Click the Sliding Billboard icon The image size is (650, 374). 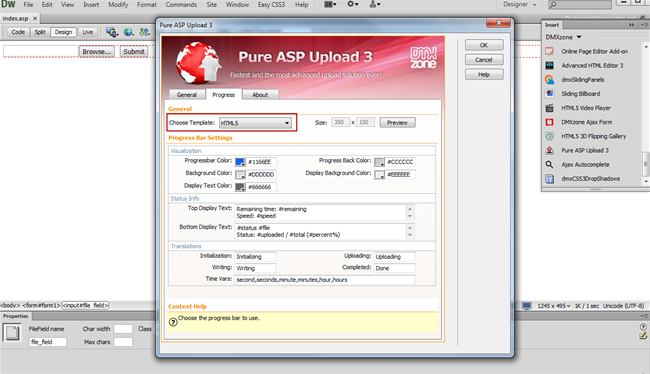pos(550,94)
